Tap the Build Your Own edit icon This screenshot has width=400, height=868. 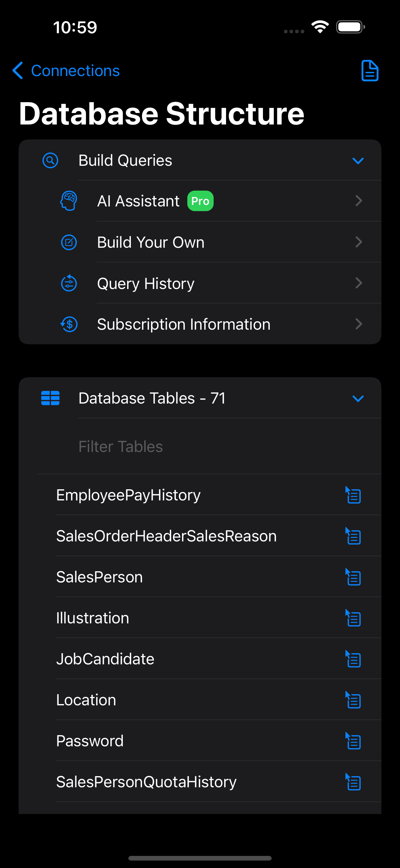[69, 242]
